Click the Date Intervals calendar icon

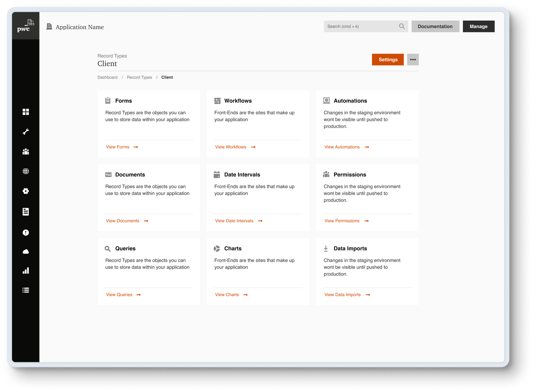point(217,174)
